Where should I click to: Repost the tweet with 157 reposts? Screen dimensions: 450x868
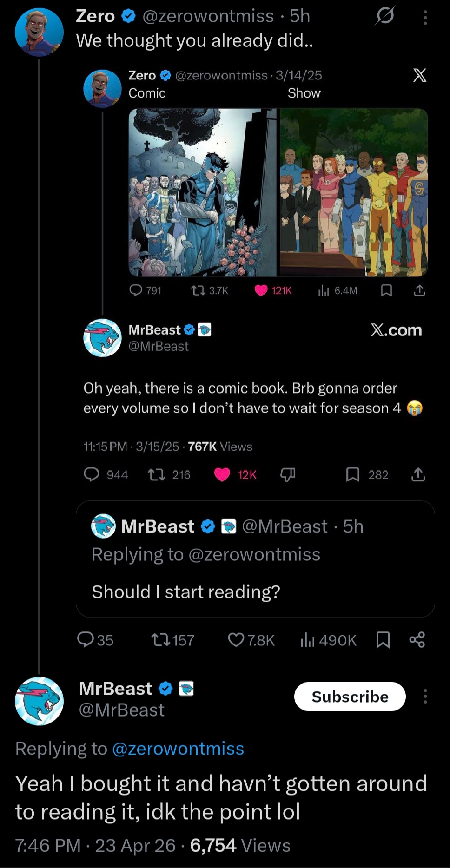pos(161,640)
